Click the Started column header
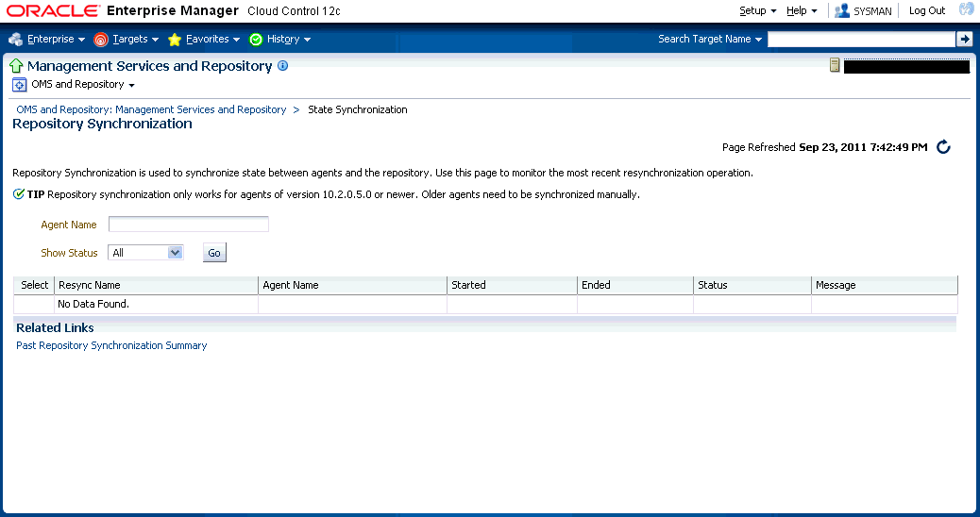The height and width of the screenshot is (517, 980). pos(513,285)
